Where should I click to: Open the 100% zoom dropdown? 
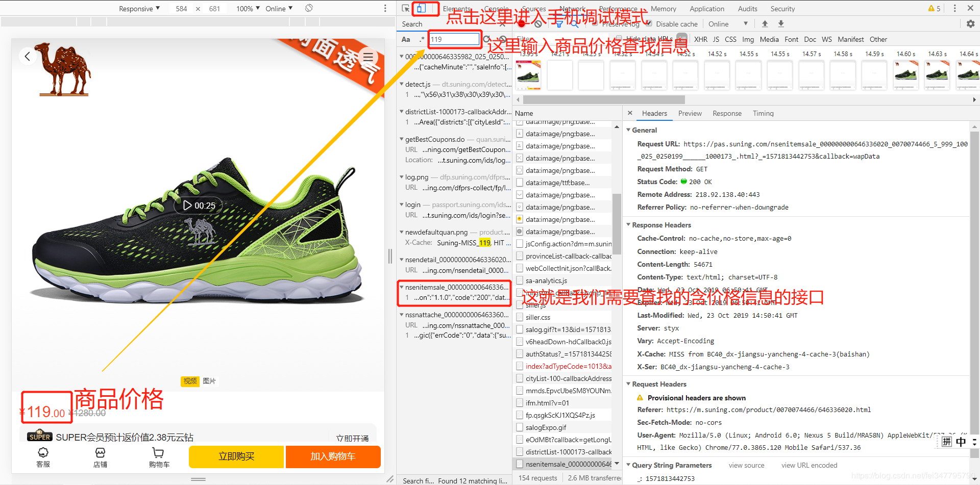coord(248,9)
